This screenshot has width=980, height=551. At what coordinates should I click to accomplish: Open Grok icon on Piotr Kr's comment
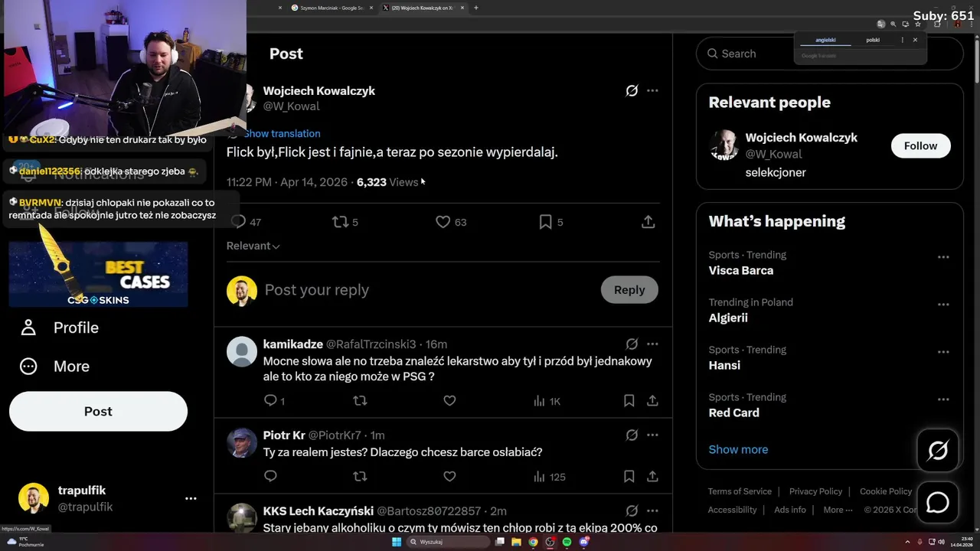[632, 435]
